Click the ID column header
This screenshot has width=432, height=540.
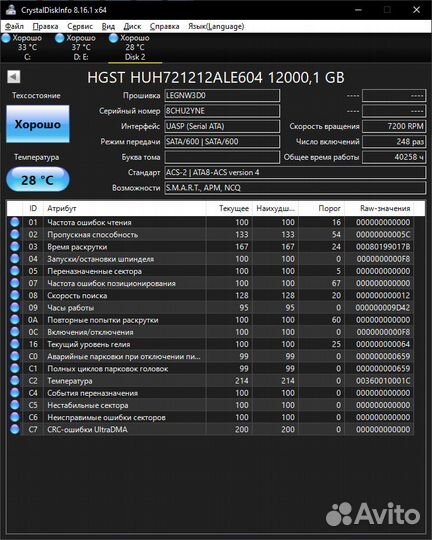[x=33, y=208]
